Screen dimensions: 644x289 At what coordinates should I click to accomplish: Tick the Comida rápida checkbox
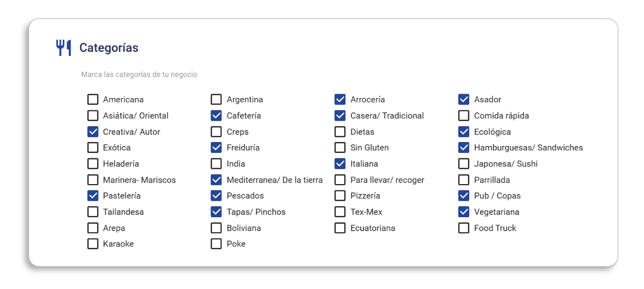point(464,116)
